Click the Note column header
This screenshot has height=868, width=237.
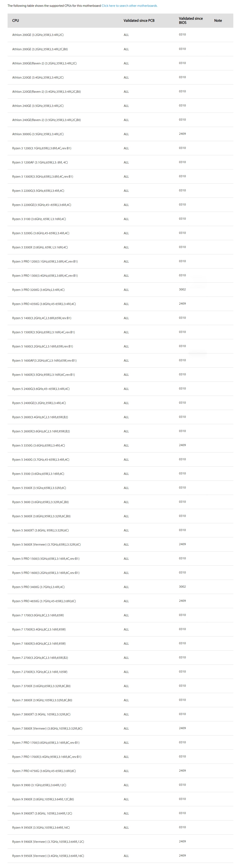218,21
